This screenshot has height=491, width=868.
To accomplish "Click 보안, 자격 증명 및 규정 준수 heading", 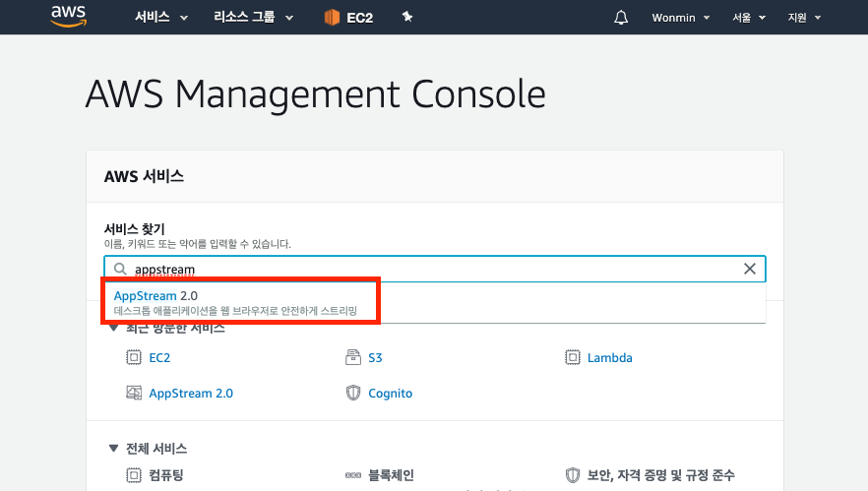I will [661, 475].
